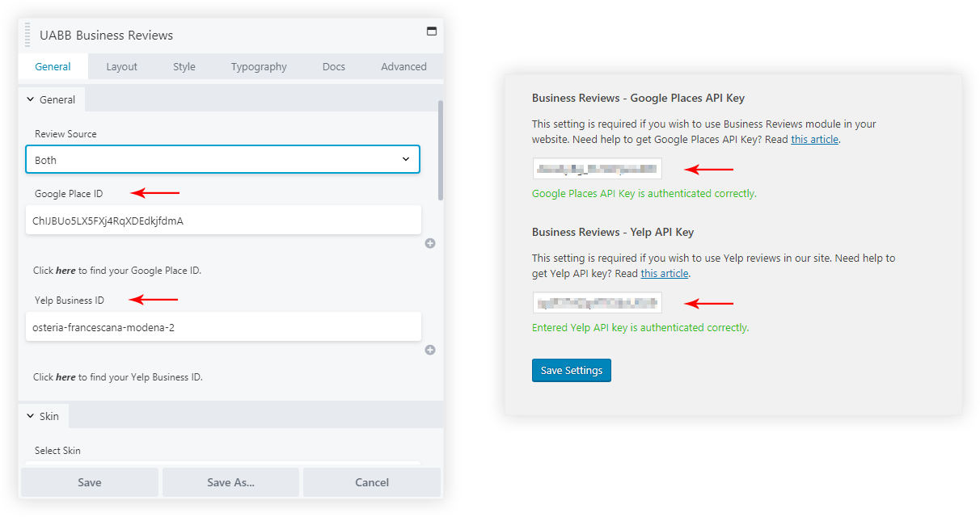Click 'here' link to find Google Place ID
This screenshot has width=980, height=517.
(65, 271)
